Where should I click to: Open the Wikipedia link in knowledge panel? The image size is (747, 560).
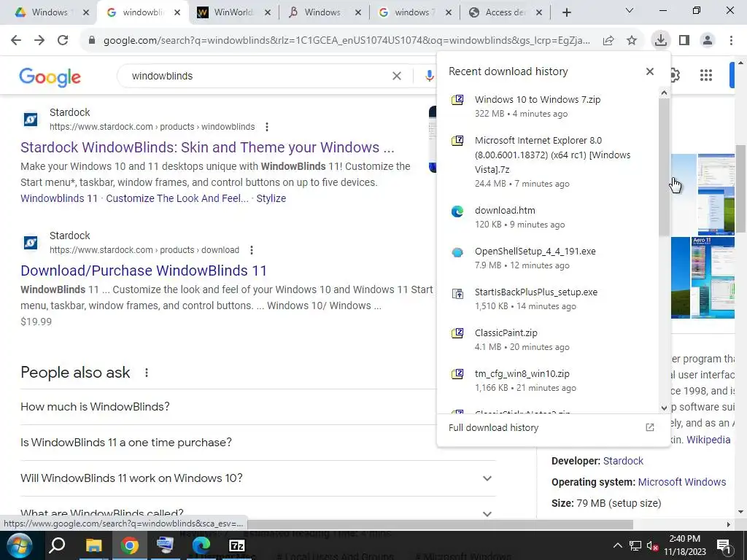pyautogui.click(x=708, y=440)
